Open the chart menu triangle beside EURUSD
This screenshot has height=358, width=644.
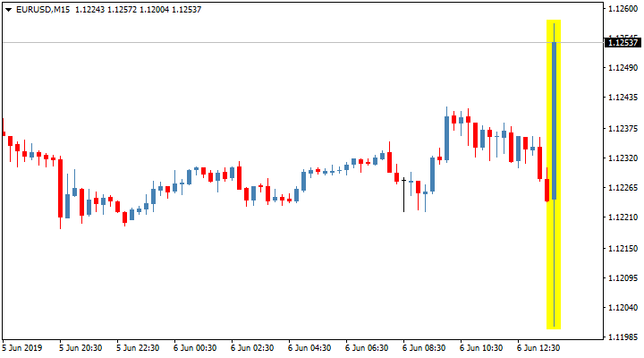(x=8, y=10)
